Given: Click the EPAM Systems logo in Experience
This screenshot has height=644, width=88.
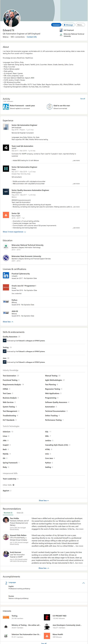Looking at the screenshot, I should tap(6, 192).
